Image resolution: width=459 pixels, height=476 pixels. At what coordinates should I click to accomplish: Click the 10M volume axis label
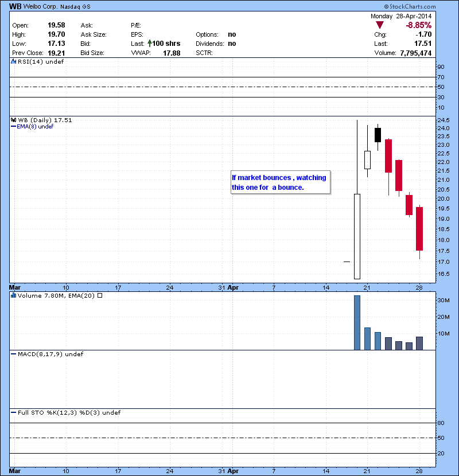[x=444, y=333]
